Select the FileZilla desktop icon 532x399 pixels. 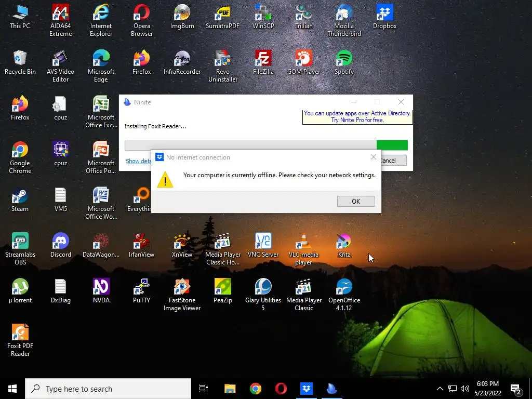point(263,62)
